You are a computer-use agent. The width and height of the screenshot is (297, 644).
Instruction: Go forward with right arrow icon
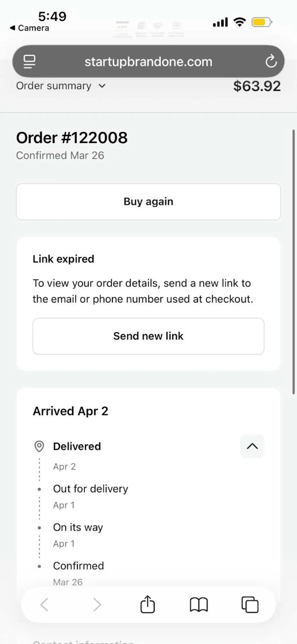[97, 605]
